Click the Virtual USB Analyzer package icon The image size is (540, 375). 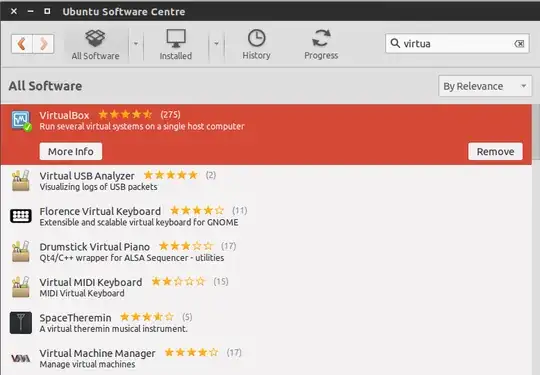click(21, 180)
